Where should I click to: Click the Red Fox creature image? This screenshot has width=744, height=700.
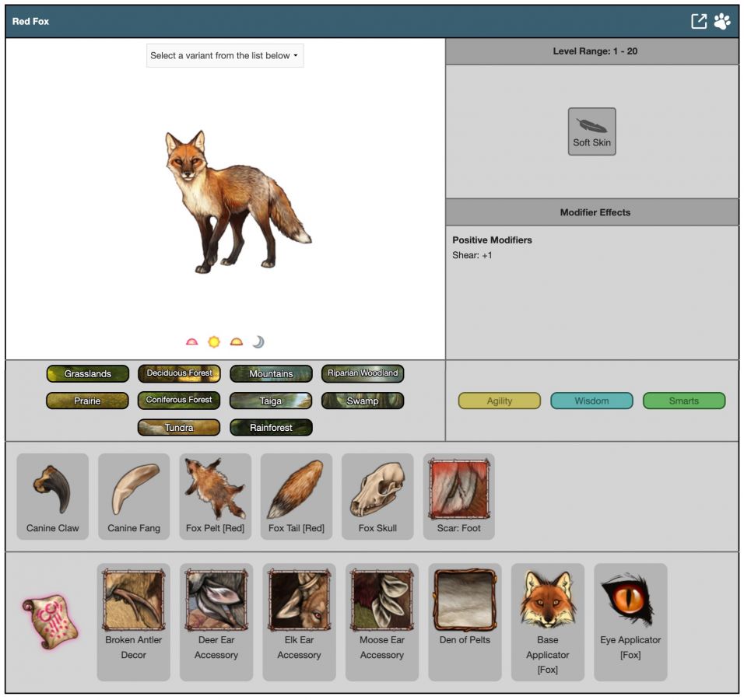[x=233, y=202]
